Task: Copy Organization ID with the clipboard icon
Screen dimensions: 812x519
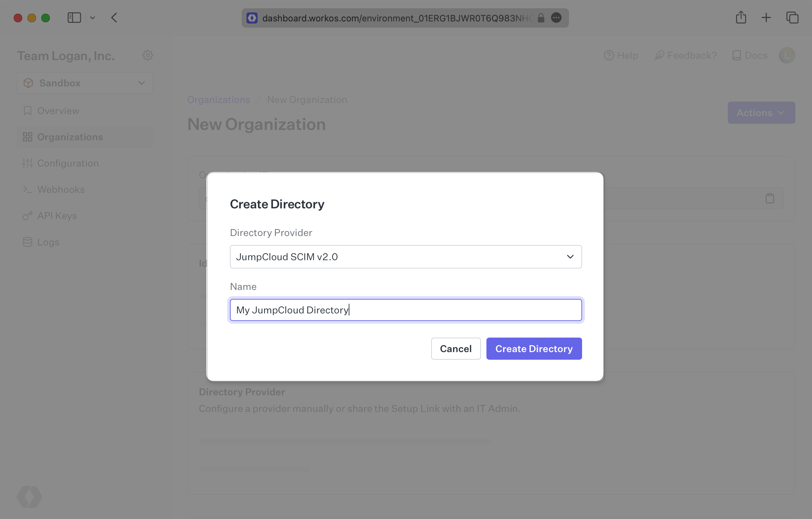Action: (x=770, y=198)
